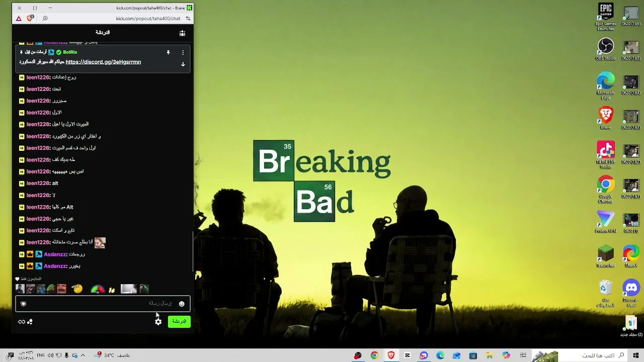This screenshot has height=362, width=644.
Task: Click Brave Shields lion icon in address bar
Action: coord(30,19)
